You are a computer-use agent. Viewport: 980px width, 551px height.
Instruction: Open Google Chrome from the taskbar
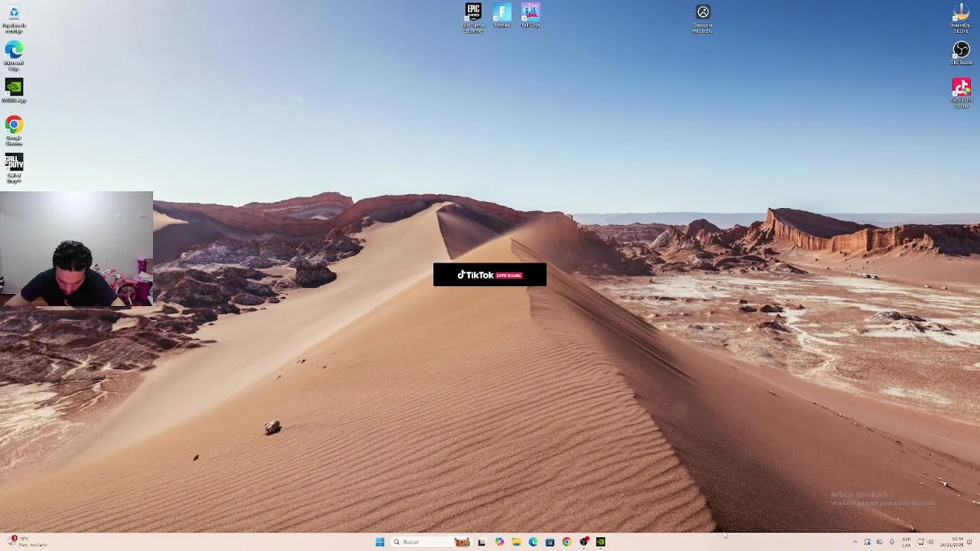coord(567,542)
